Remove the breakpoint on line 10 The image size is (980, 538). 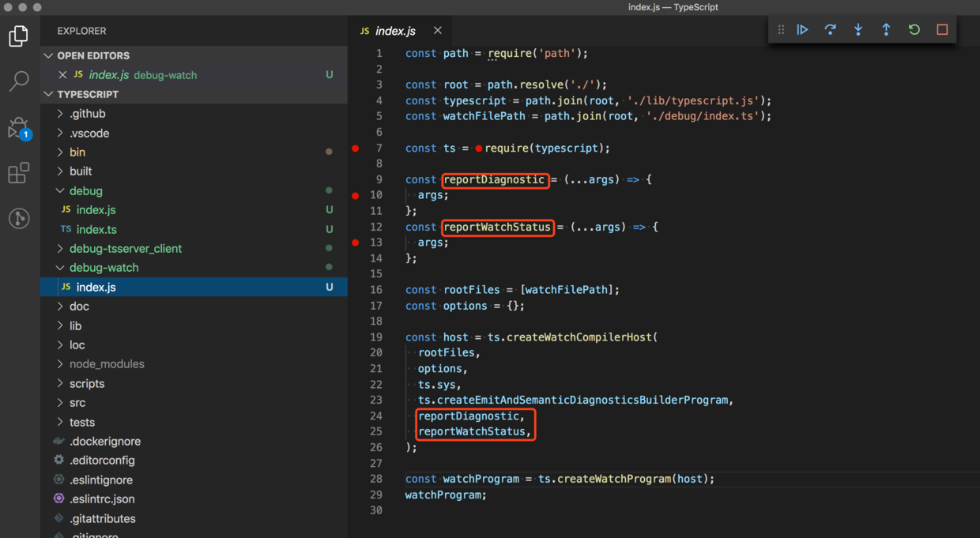(356, 195)
